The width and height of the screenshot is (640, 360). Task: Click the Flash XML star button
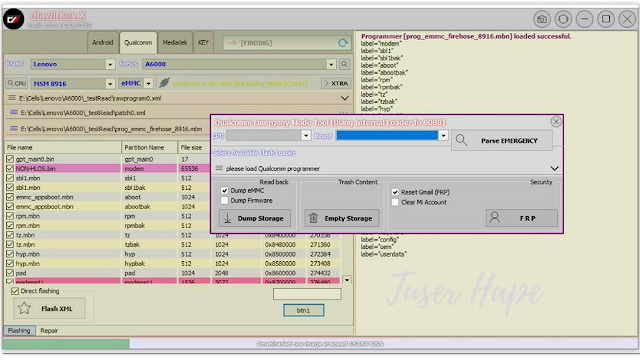[49, 308]
